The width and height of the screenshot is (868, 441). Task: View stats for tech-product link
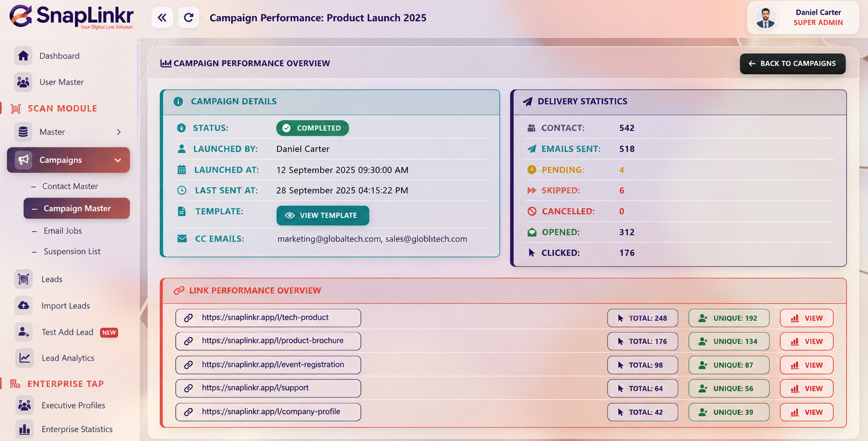(807, 318)
